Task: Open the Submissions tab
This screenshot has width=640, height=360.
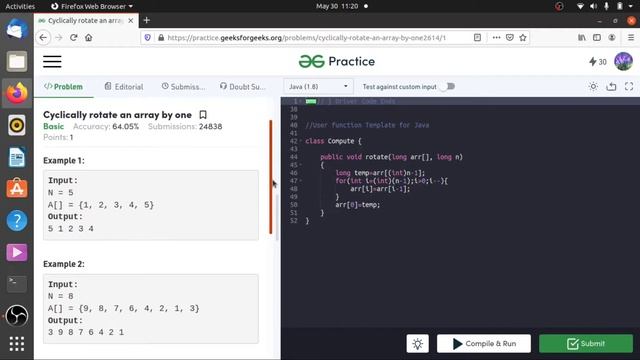Action: (183, 87)
